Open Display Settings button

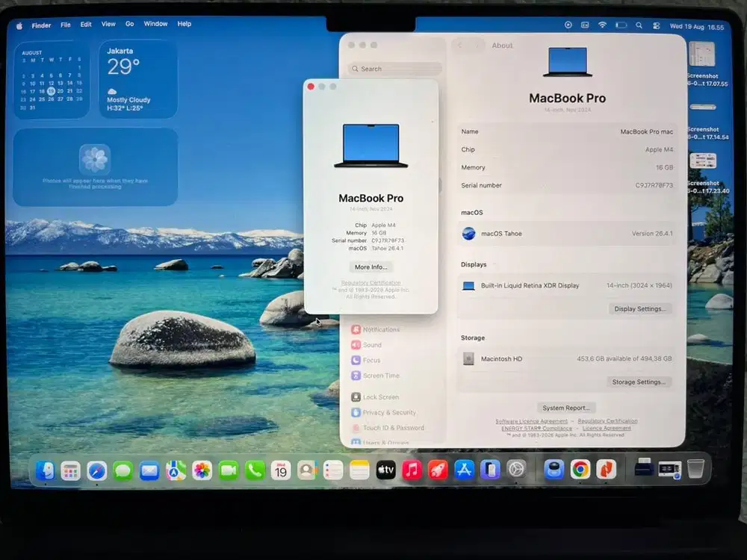(640, 309)
